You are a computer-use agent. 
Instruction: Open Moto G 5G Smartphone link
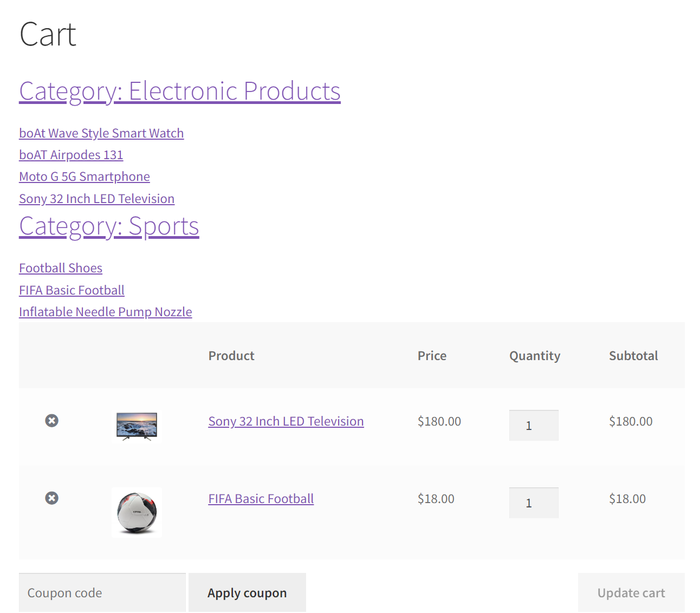click(85, 177)
